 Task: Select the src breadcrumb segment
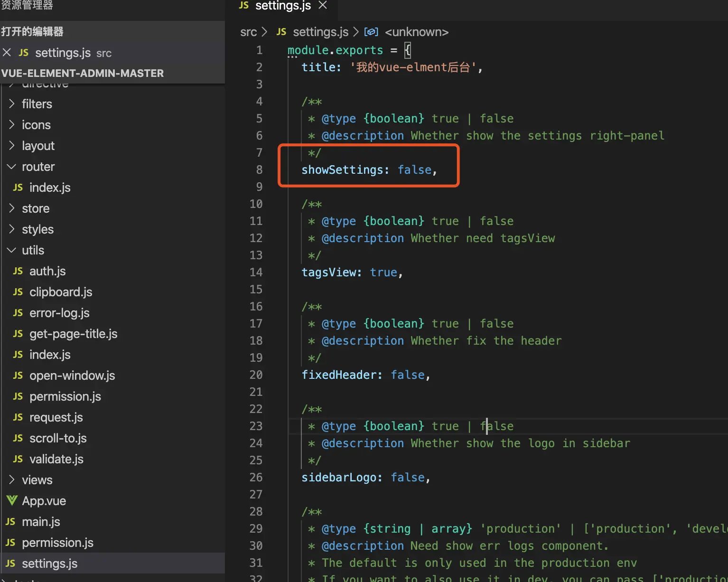[x=248, y=32]
